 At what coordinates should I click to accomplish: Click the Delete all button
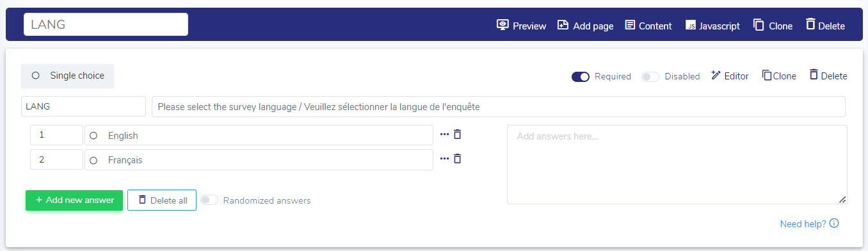(162, 200)
